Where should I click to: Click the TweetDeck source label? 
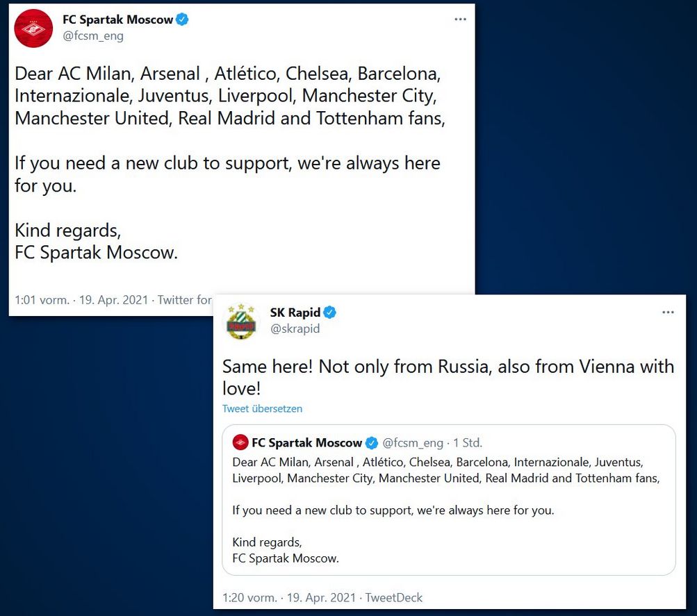tap(394, 598)
